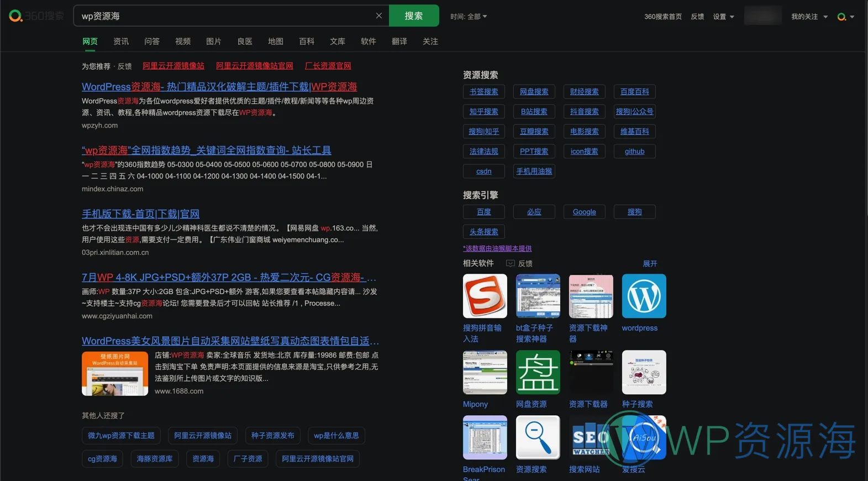Click the 百度百科 resource button
The image size is (868, 481).
(635, 92)
